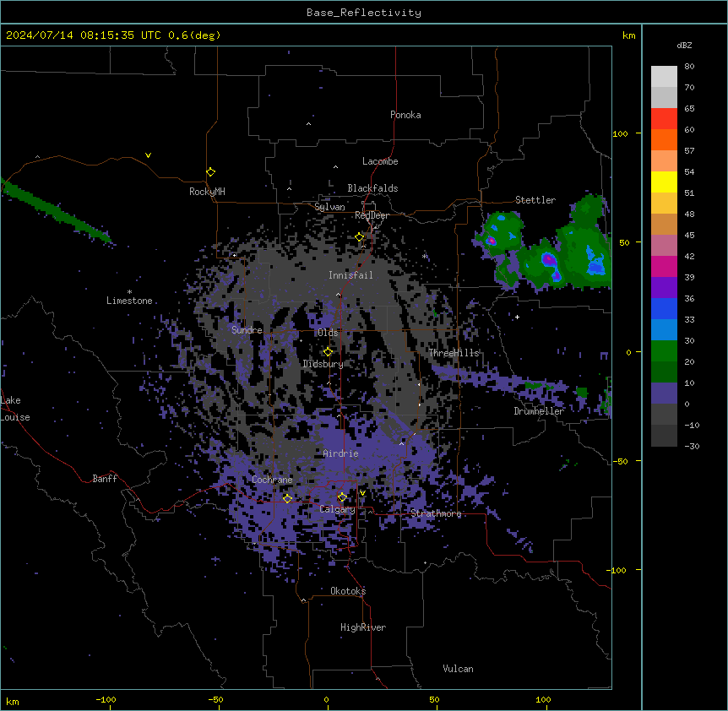
Task: Click the Sundre label
Action: (x=247, y=330)
